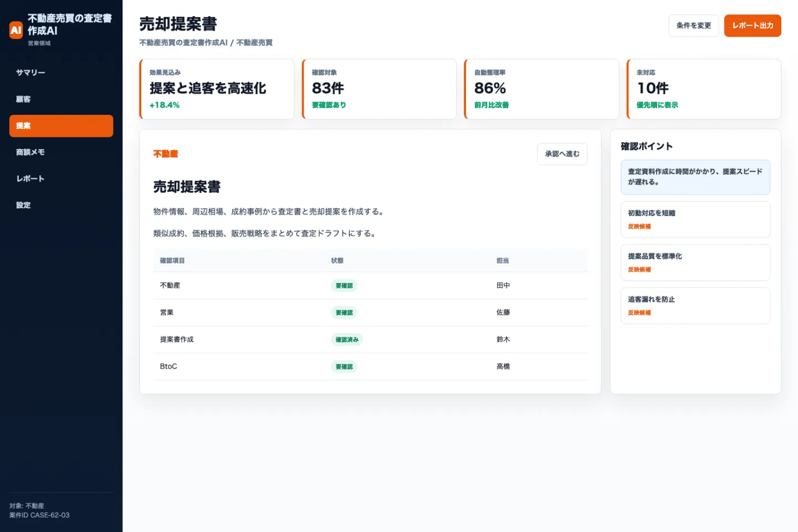Click the assignee 高橋

503,366
